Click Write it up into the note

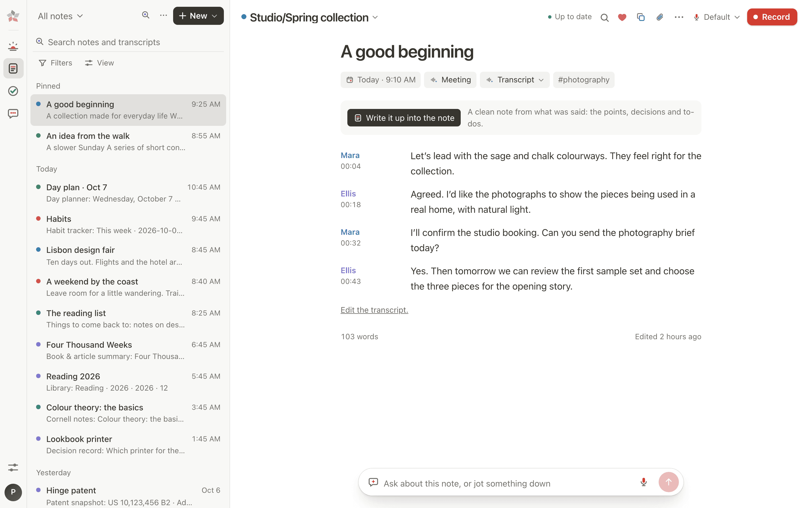[404, 118]
